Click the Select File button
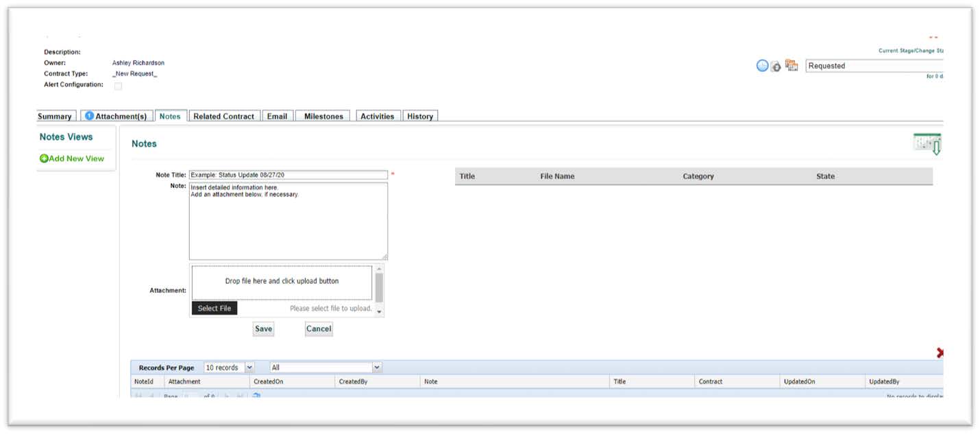 (x=215, y=309)
